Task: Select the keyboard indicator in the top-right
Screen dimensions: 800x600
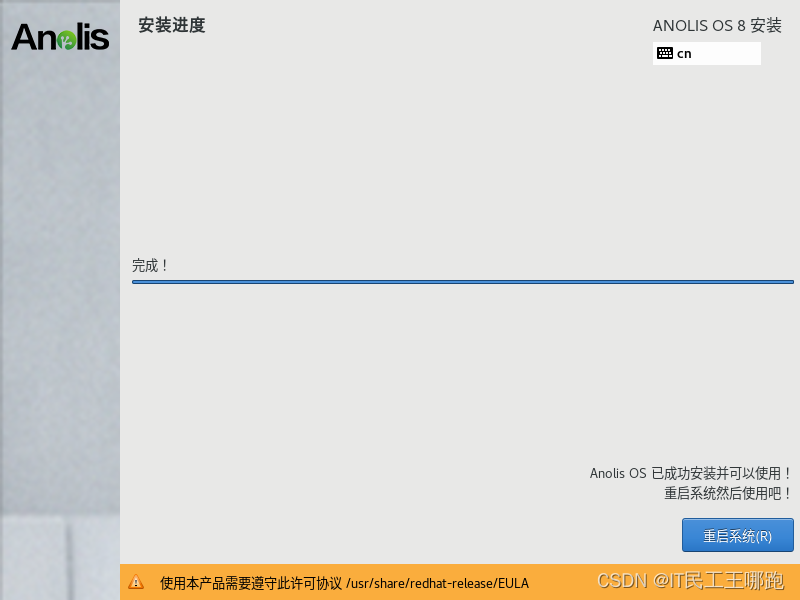Action: (x=707, y=53)
